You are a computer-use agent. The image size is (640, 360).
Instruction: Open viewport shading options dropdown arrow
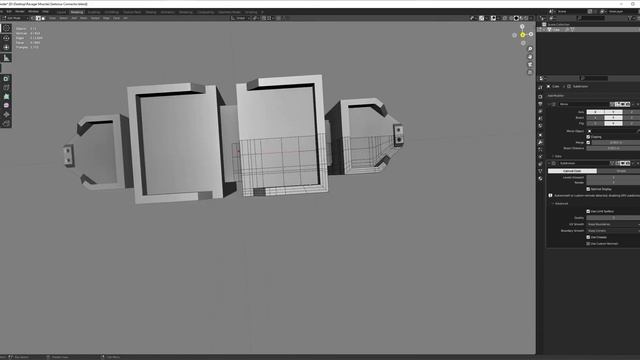pyautogui.click(x=531, y=18)
